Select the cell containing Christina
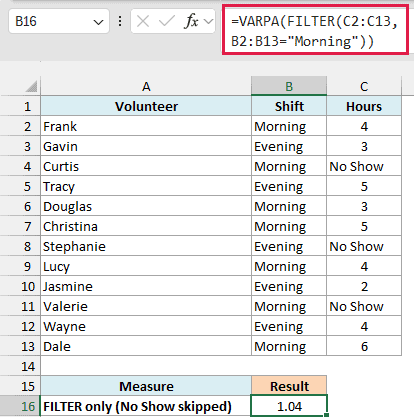The image size is (414, 417). (146, 226)
